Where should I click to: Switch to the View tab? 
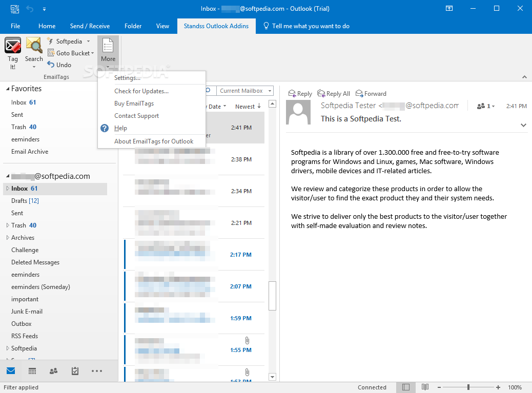click(x=162, y=26)
